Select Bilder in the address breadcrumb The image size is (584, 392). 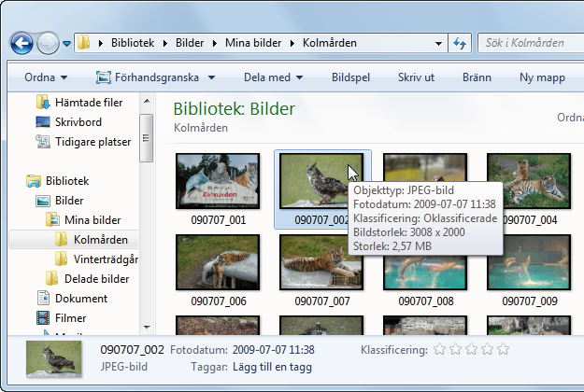(190, 43)
